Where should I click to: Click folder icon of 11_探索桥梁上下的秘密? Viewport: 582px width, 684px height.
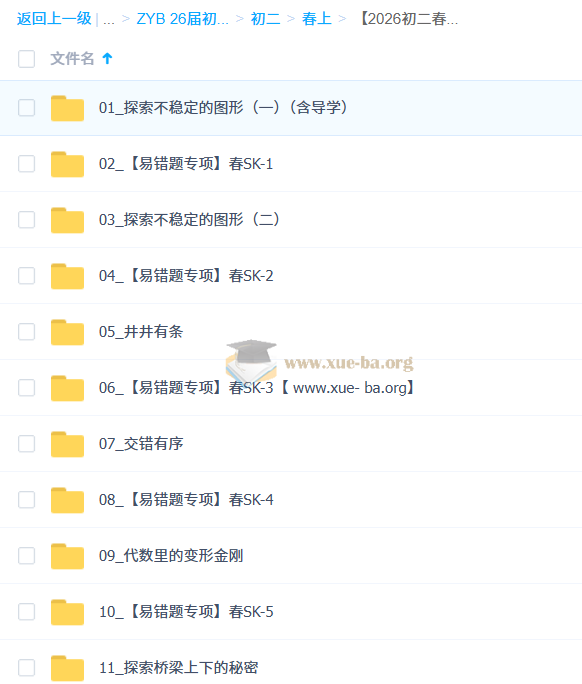pyautogui.click(x=67, y=668)
